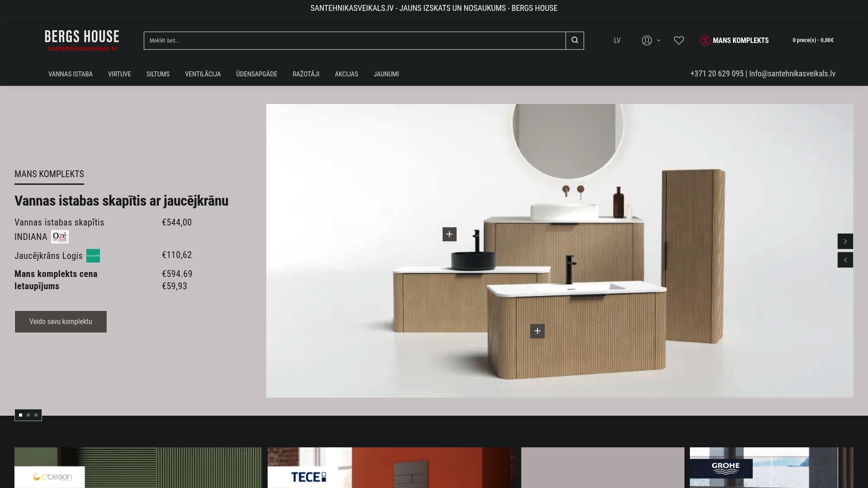Select the second slider dot
Screen dimensions: 868x488
[x=28, y=415]
